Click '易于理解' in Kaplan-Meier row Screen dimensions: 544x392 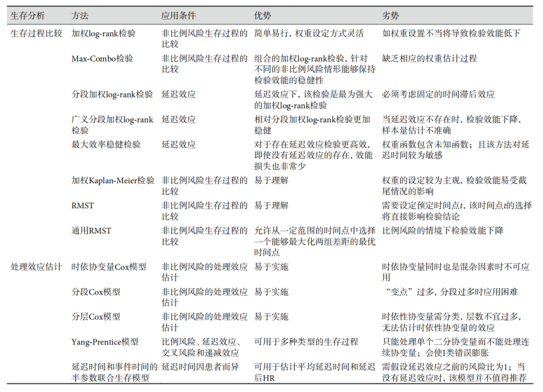(x=271, y=180)
